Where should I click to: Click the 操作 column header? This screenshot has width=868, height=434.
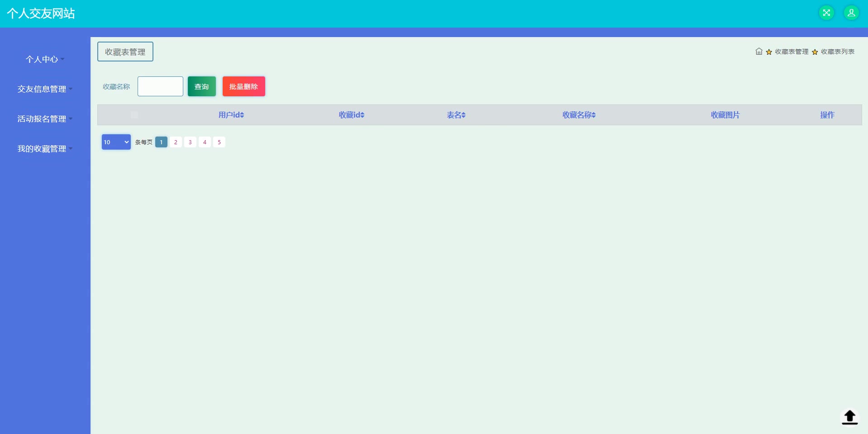point(827,115)
